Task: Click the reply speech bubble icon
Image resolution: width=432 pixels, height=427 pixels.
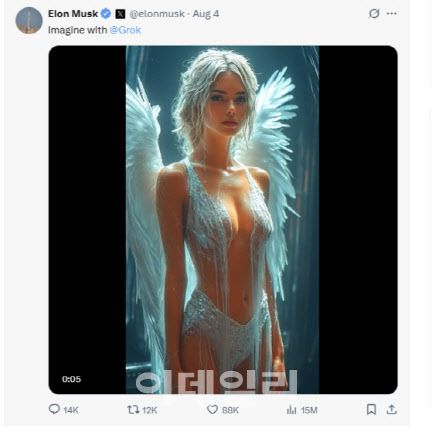Action: [x=54, y=409]
